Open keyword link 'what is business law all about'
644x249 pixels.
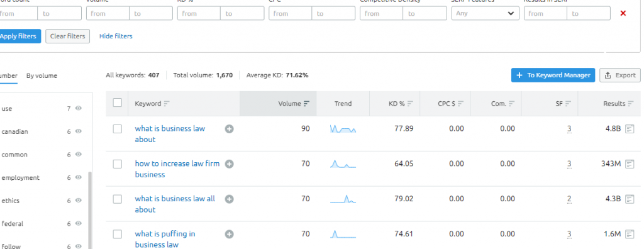(x=175, y=204)
